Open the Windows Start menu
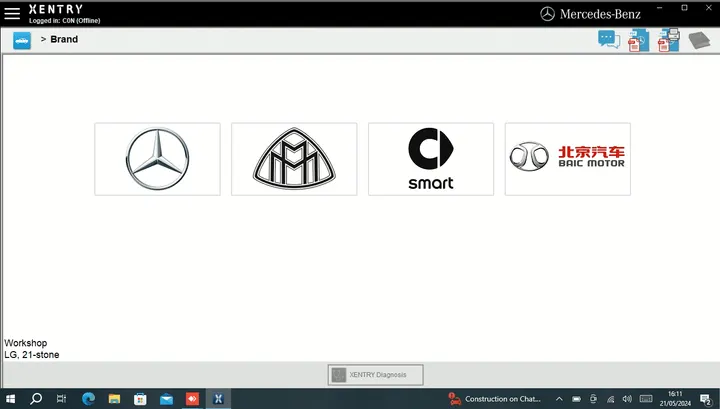Screen dimensions: 720x409 click(10, 398)
